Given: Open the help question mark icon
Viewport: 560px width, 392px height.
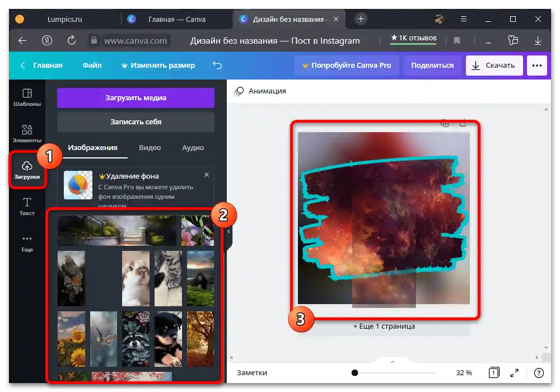Looking at the screenshot, I should 539,373.
